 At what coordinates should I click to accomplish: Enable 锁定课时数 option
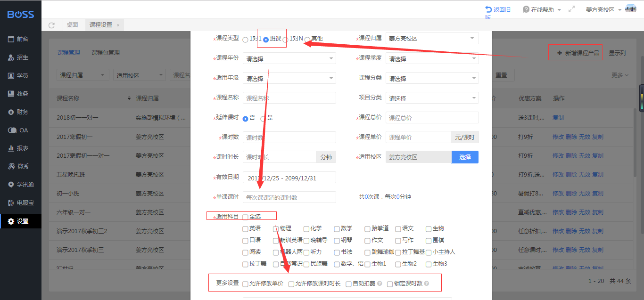click(x=390, y=284)
